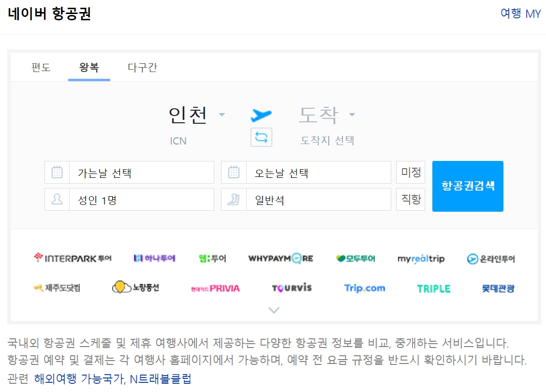The height and width of the screenshot is (392, 546).
Task: Open the Interpark Tour logo
Action: coord(73,258)
